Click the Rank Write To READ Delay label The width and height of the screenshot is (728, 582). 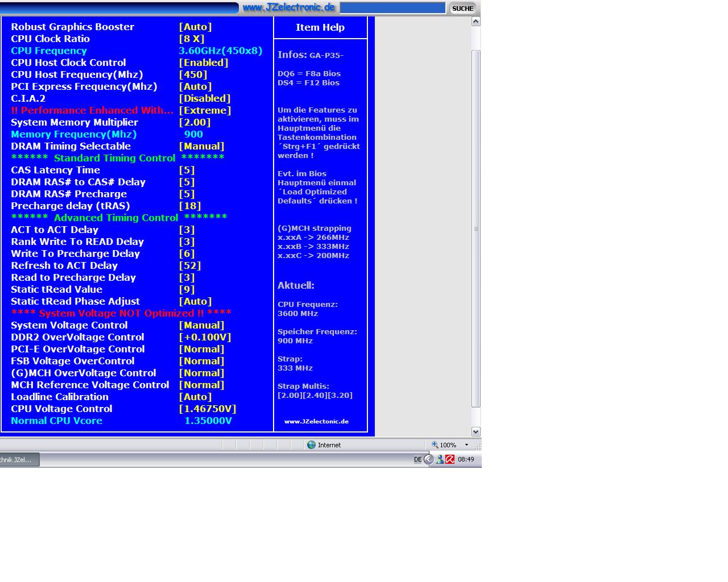(77, 242)
